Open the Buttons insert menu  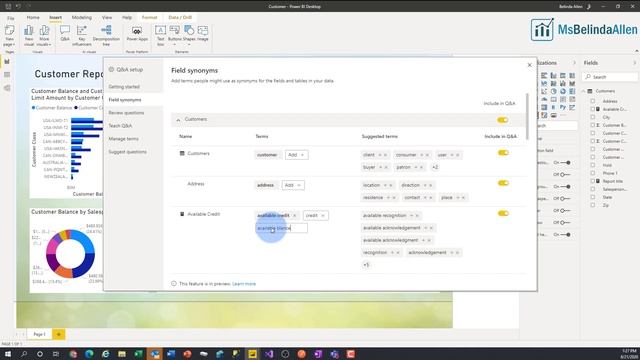[x=175, y=35]
